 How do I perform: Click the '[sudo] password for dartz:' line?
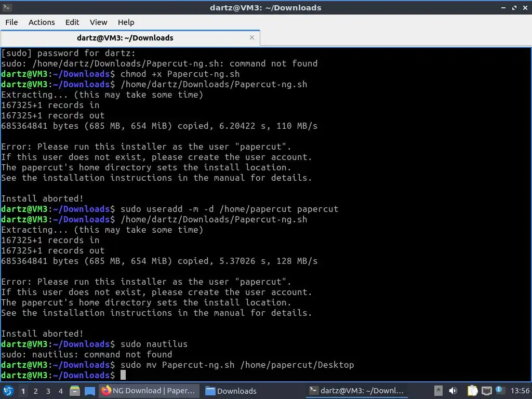tap(68, 54)
